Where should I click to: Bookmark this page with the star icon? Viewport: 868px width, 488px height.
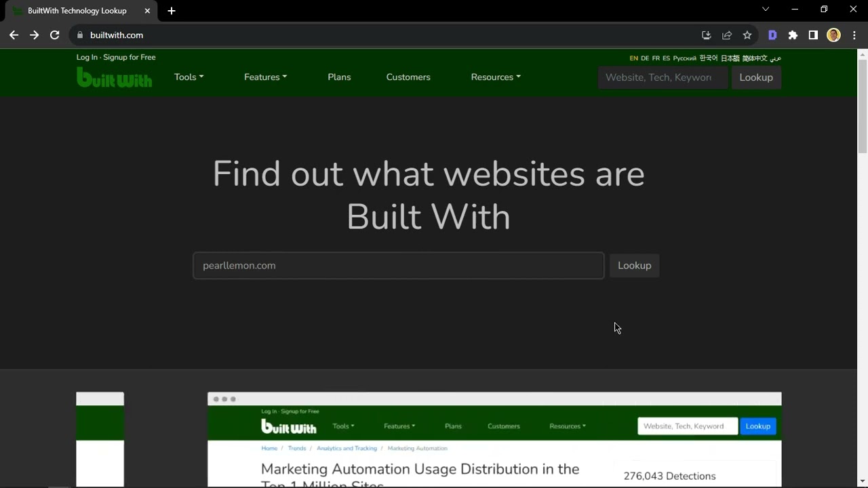point(747,35)
